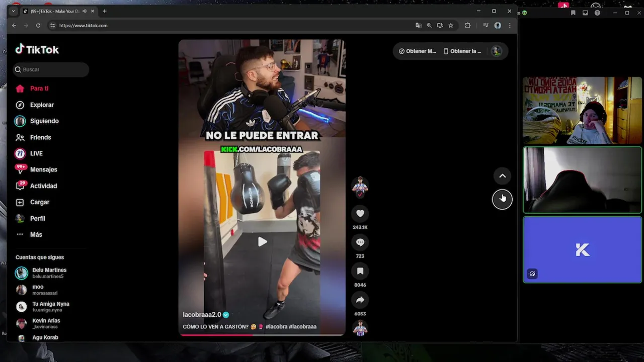This screenshot has height=362, width=644.
Task: Click the translate page icon
Action: tap(418, 26)
